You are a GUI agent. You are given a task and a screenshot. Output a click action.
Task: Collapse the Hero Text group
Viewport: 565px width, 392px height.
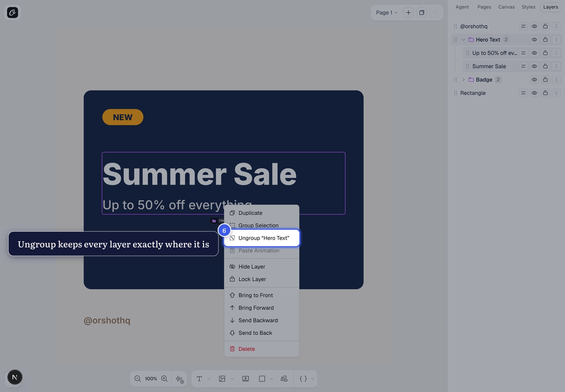pos(463,40)
